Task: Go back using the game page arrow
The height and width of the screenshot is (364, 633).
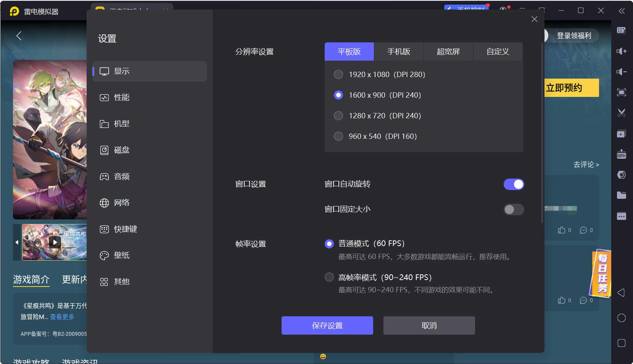Action: tap(19, 36)
